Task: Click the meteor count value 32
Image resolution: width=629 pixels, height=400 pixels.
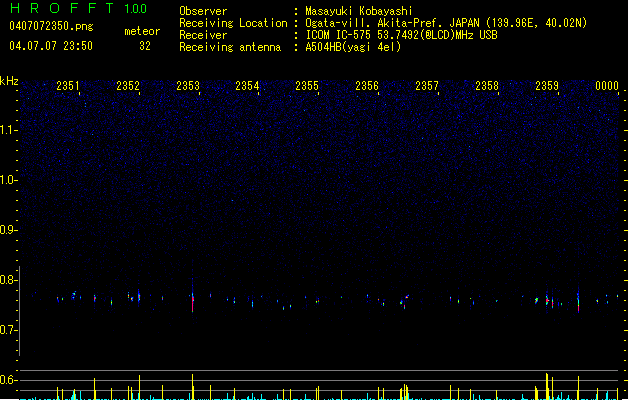Action: [145, 46]
